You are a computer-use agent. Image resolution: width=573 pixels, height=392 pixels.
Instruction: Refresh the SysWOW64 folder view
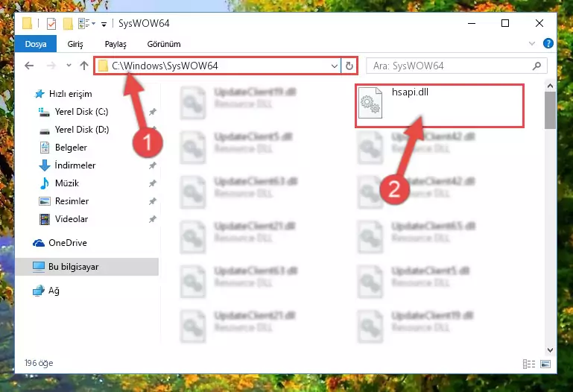[349, 66]
